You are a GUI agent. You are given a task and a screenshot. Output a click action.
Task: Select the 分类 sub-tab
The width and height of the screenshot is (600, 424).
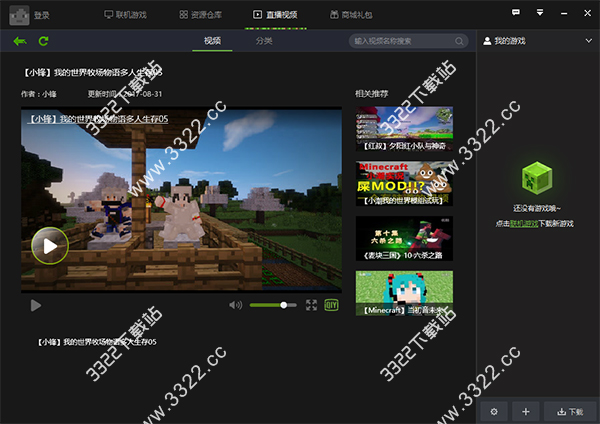tap(264, 41)
